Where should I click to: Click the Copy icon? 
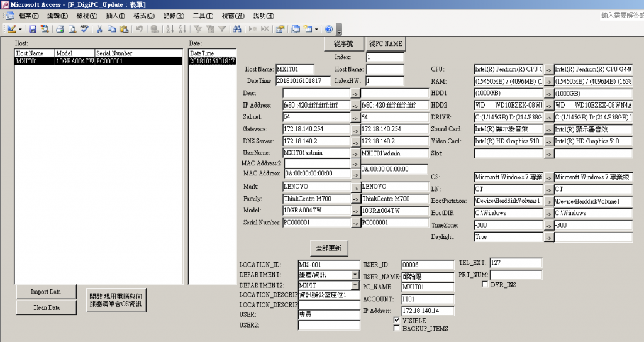(112, 29)
